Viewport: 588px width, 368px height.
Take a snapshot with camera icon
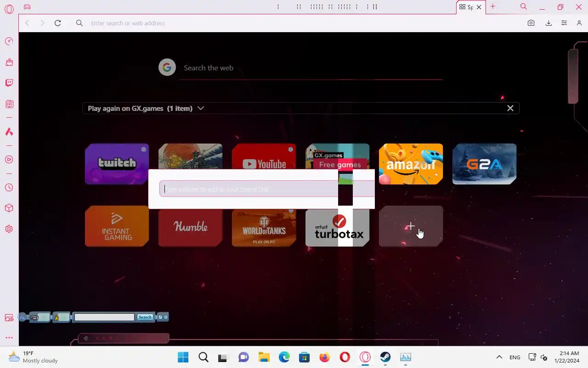point(531,23)
